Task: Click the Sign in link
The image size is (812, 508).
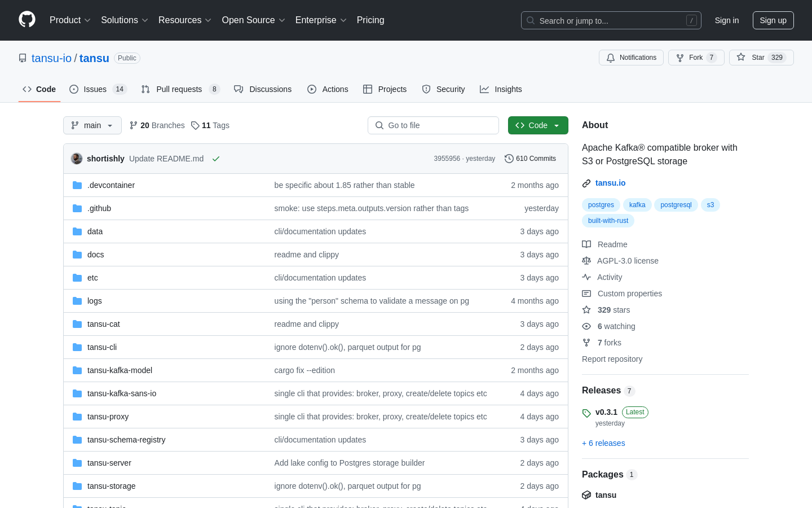Action: 726,20
